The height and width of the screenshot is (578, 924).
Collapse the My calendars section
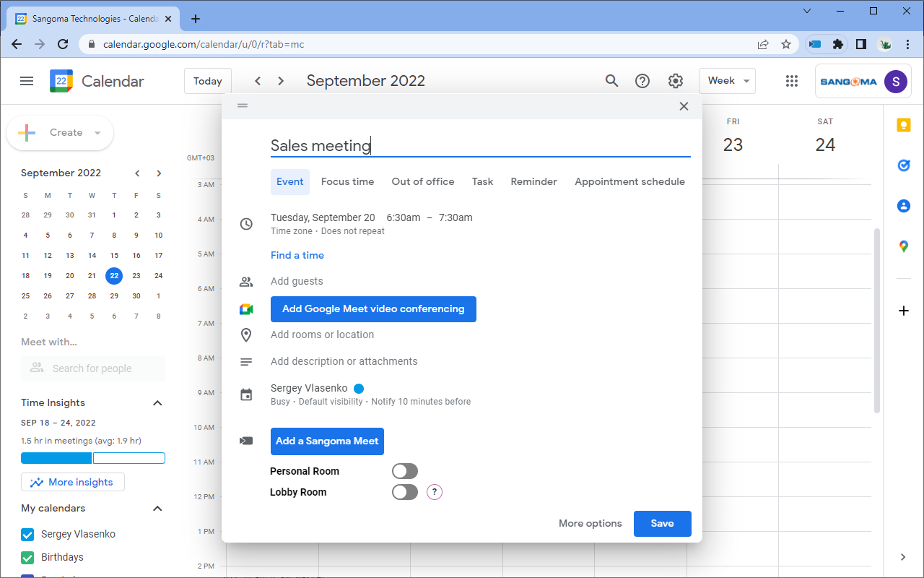click(x=157, y=509)
